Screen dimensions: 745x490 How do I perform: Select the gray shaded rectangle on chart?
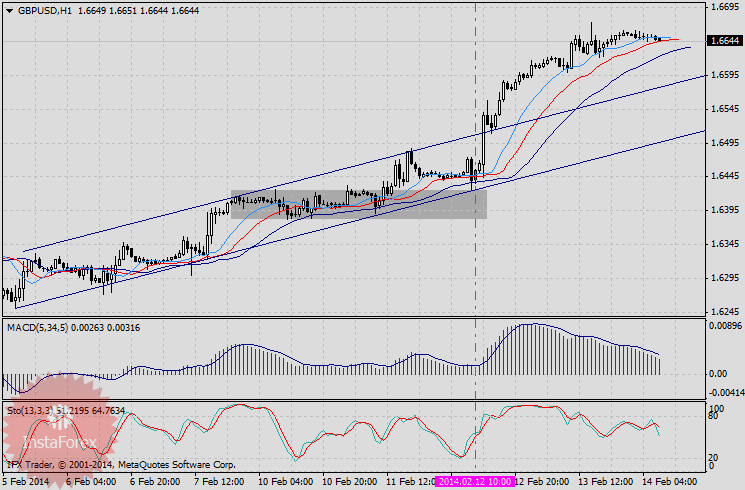coord(358,204)
